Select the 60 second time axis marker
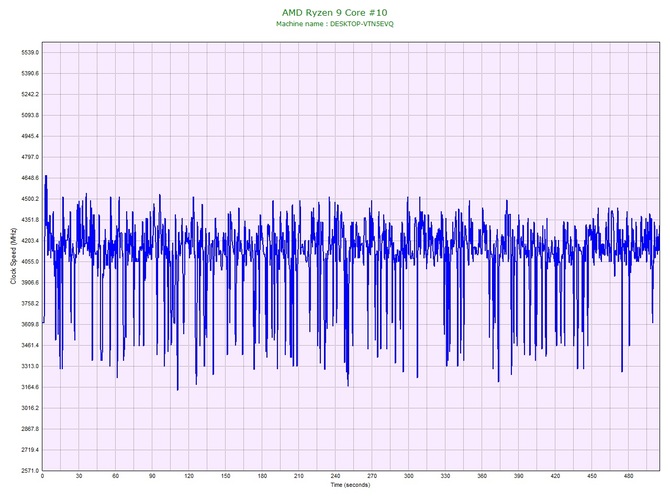Image resolution: width=670 pixels, height=502 pixels. coord(116,476)
